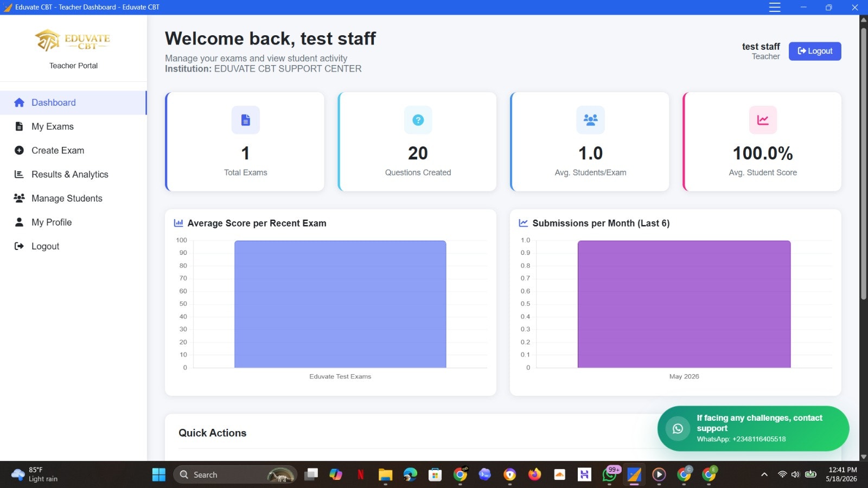Image resolution: width=868 pixels, height=488 pixels.
Task: Click the volume icon in system tray
Action: click(x=795, y=474)
